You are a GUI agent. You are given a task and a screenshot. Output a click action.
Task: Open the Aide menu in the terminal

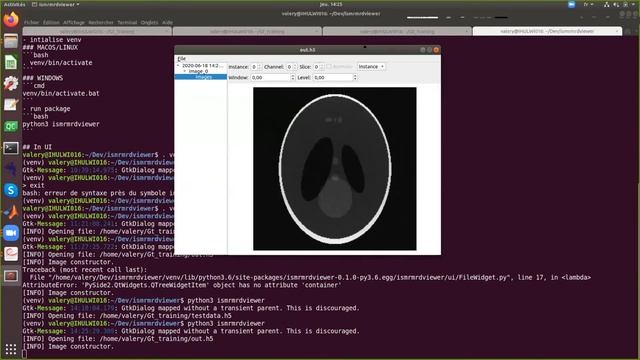click(x=167, y=22)
